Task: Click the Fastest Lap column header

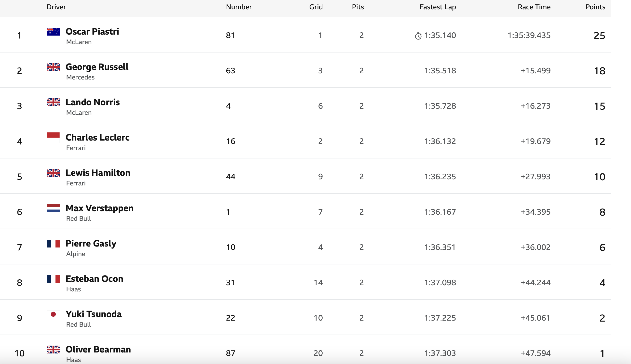Action: [438, 7]
